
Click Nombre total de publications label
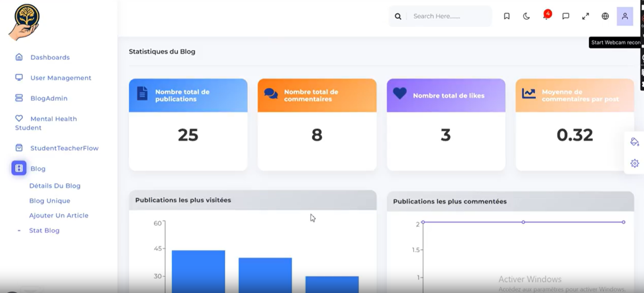182,96
